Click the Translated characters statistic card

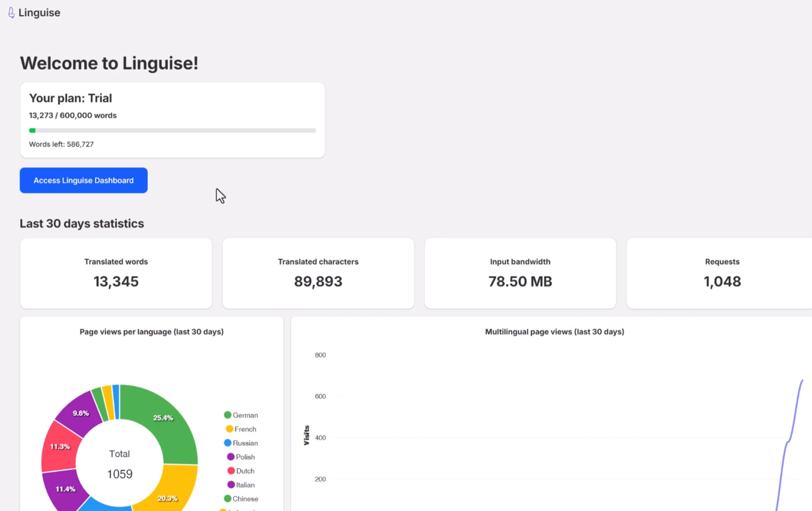click(318, 273)
